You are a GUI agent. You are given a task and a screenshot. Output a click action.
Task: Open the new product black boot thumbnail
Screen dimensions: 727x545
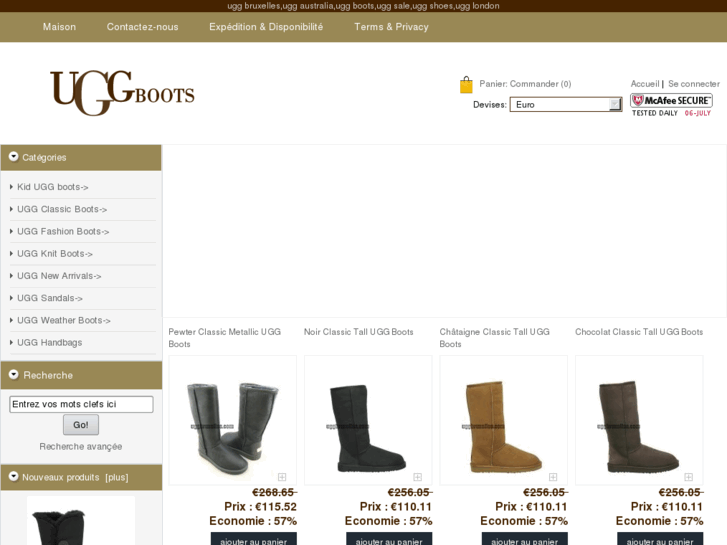point(81,520)
